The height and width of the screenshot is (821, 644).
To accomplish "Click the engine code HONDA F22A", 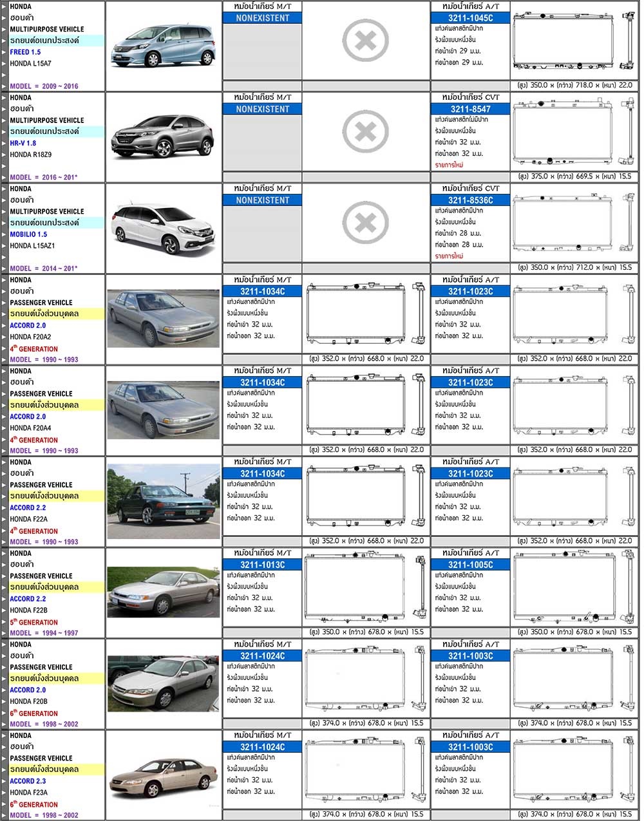I will 29,519.
